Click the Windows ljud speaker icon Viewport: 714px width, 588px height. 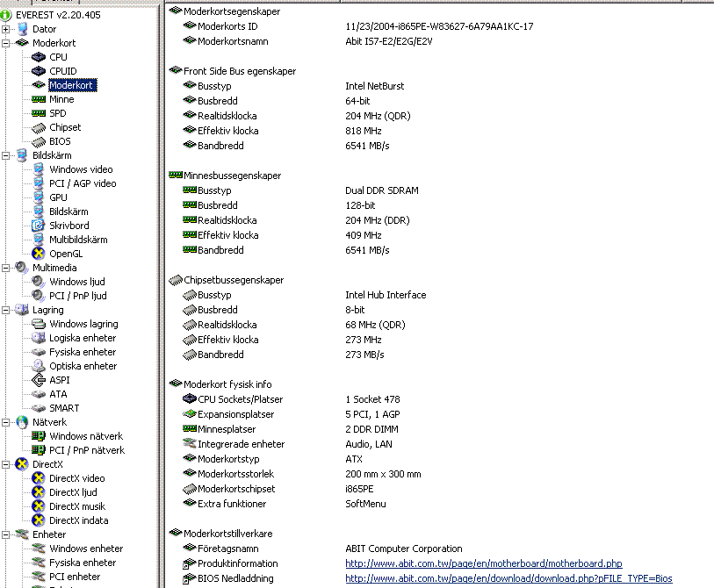(x=39, y=282)
